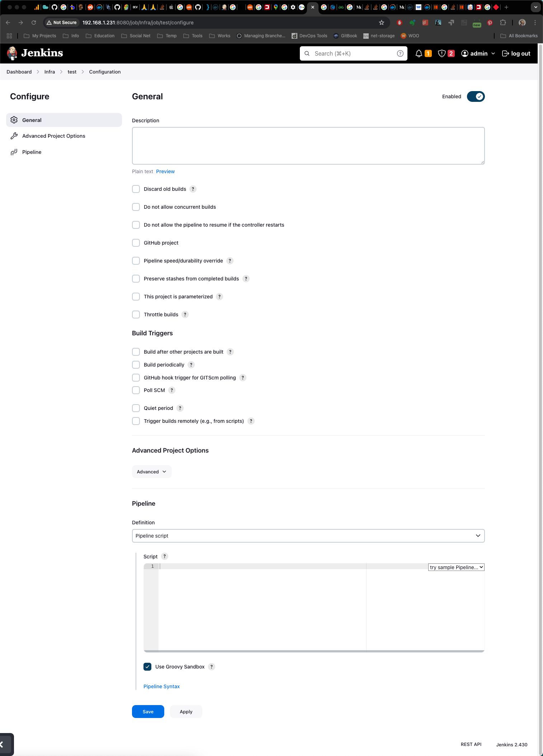Show help for Poll SCM

(172, 390)
